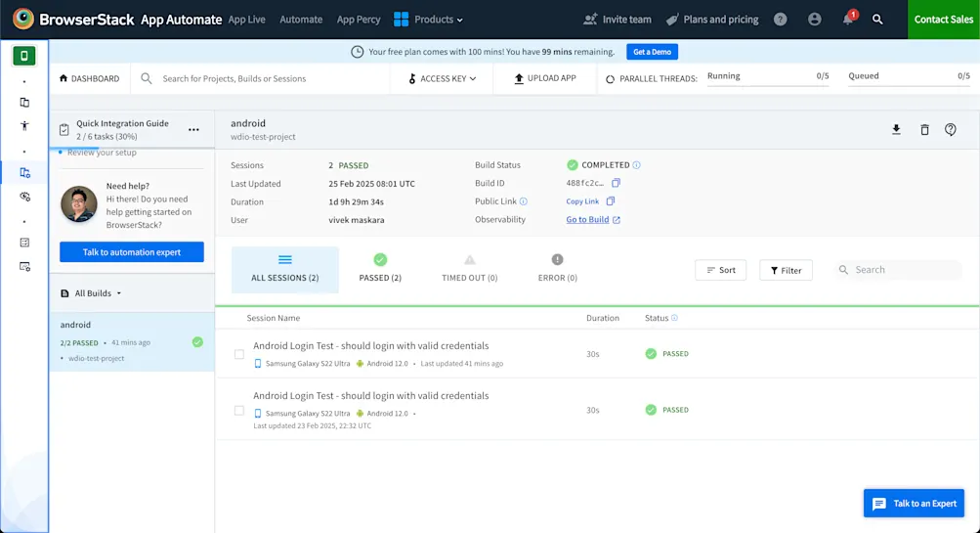Screen dimensions: 980x533
Task: Select the highlighted App Automate sidebar icon
Action: [25, 173]
